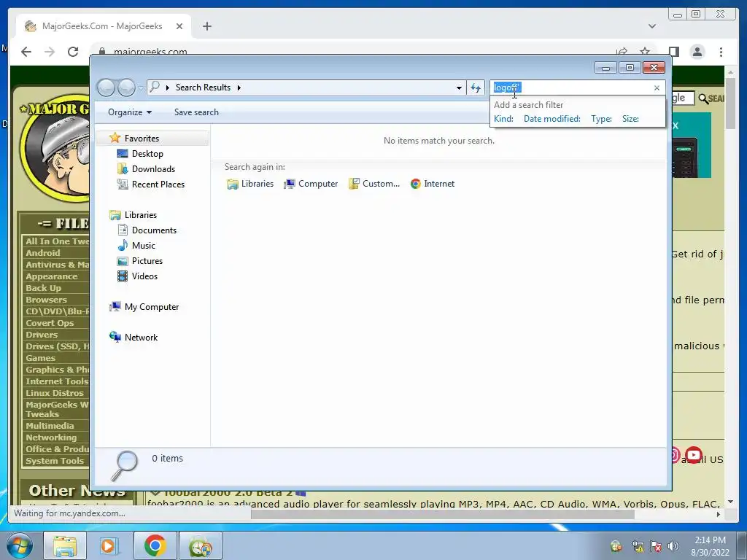Open the taskbar clock showing 2:14 PM
This screenshot has width=747, height=560.
(710, 546)
